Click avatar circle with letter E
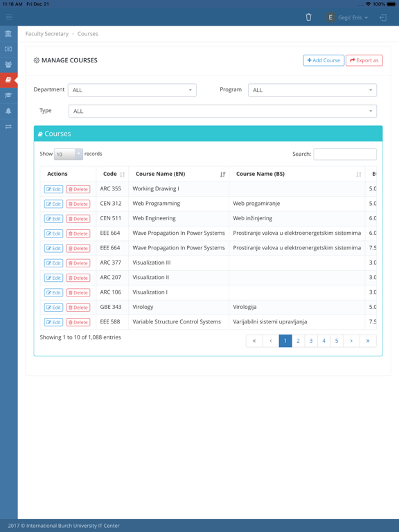399x532 pixels. click(x=330, y=17)
